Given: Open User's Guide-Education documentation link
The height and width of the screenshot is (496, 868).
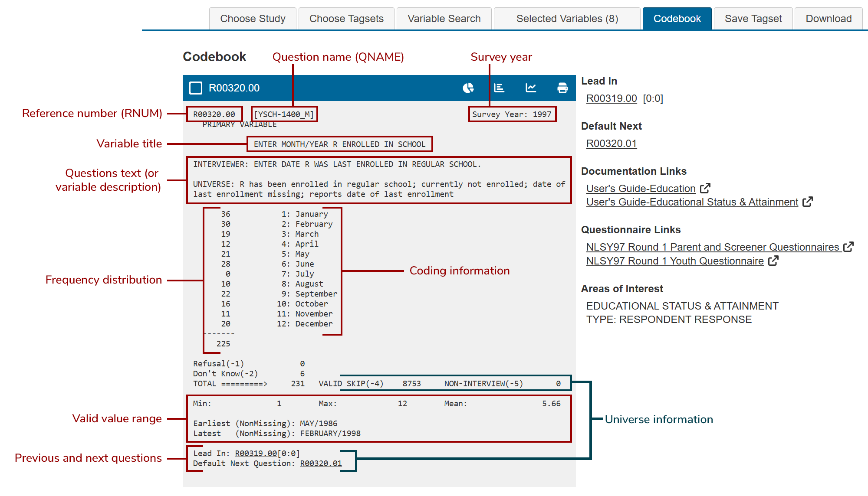Looking at the screenshot, I should point(641,189).
